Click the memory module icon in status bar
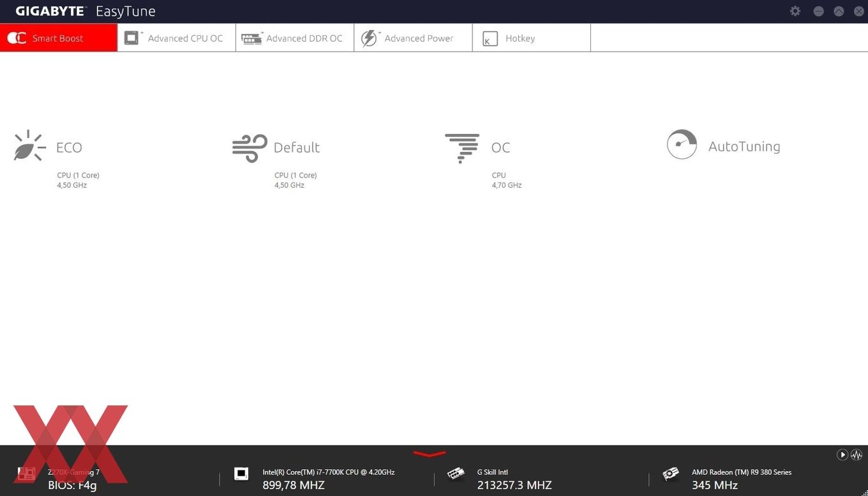 [x=456, y=474]
